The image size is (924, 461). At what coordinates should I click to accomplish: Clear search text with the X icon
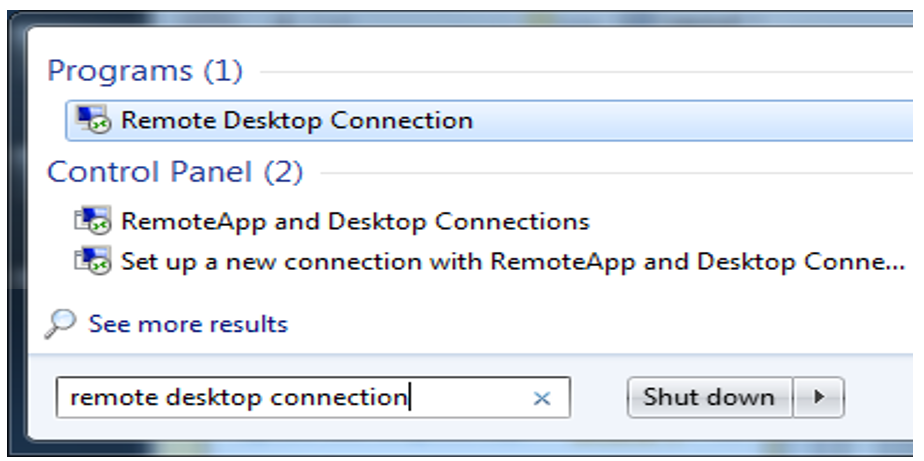click(542, 398)
